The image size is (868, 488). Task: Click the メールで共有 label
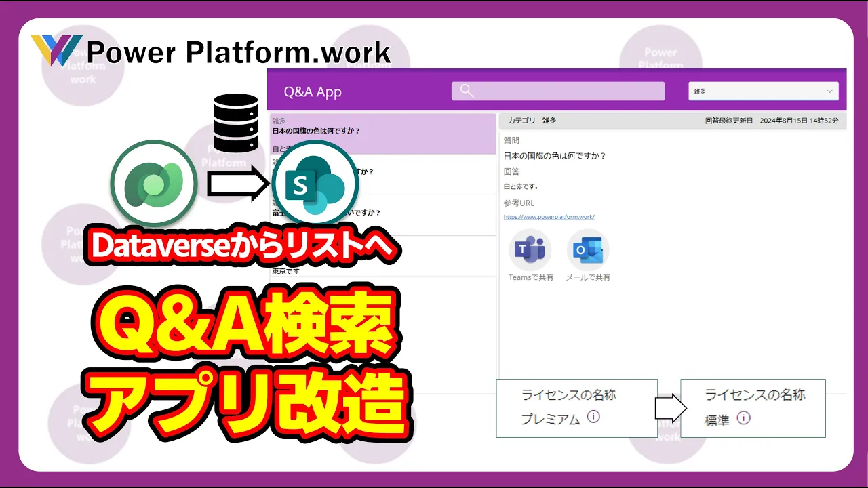click(x=588, y=277)
